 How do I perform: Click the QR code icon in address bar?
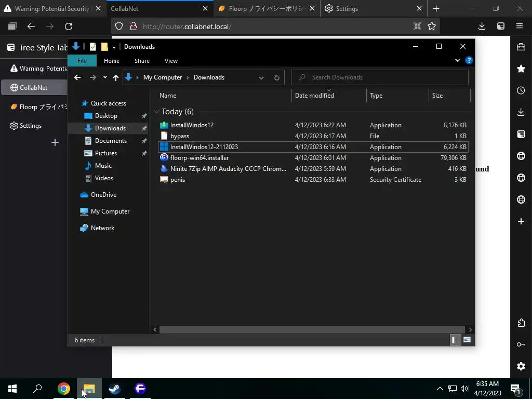pos(417,26)
